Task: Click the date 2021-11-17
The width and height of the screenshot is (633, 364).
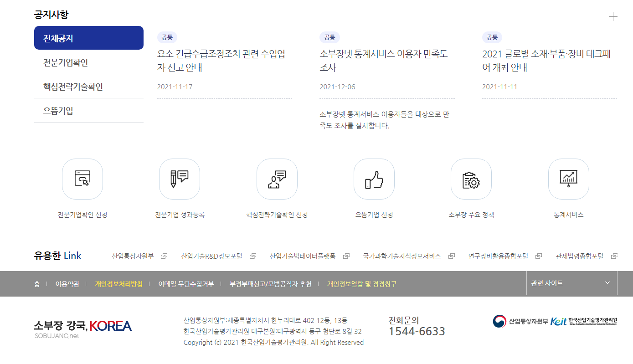Action: click(175, 87)
